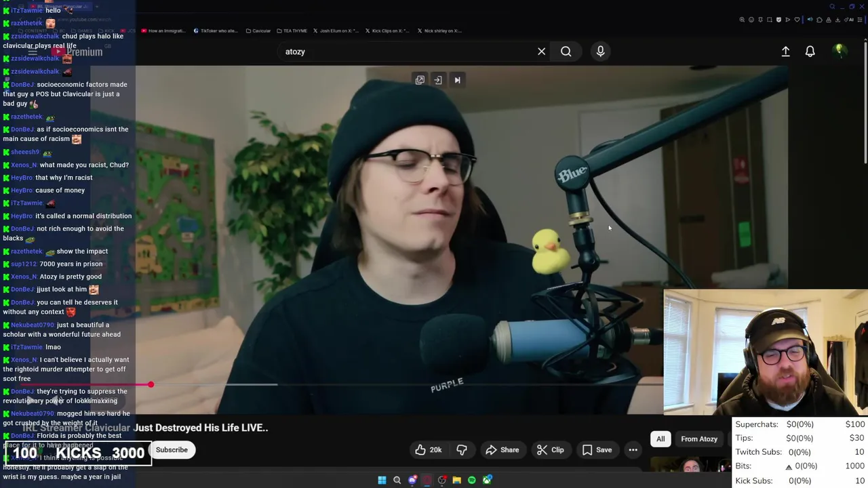Click chat username 'sup1212'
Screen dimensions: 868x488
(x=24, y=264)
